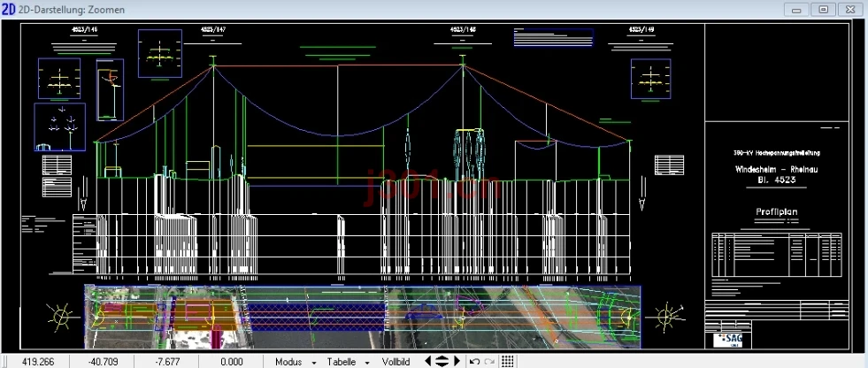The image size is (868, 368).
Task: Open the Tabelle dropdown menu
Action: 348,362
